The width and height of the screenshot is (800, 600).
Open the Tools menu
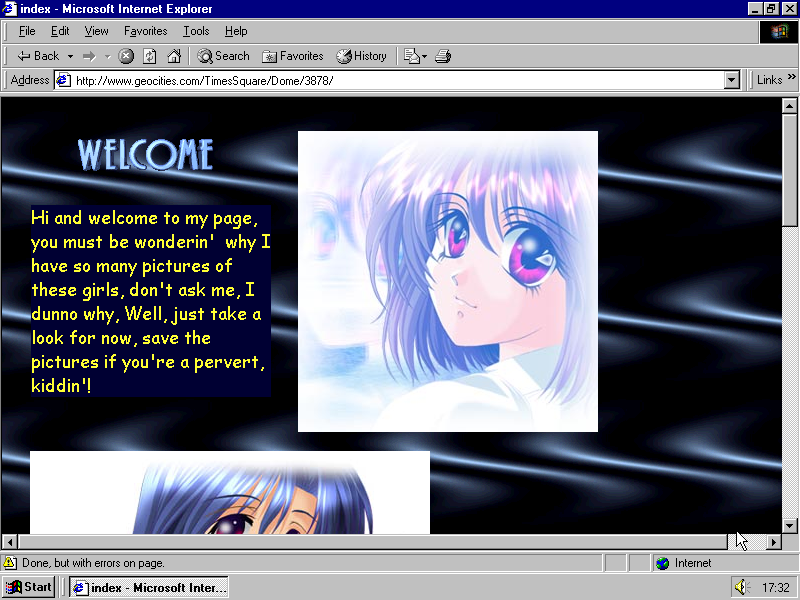click(196, 31)
